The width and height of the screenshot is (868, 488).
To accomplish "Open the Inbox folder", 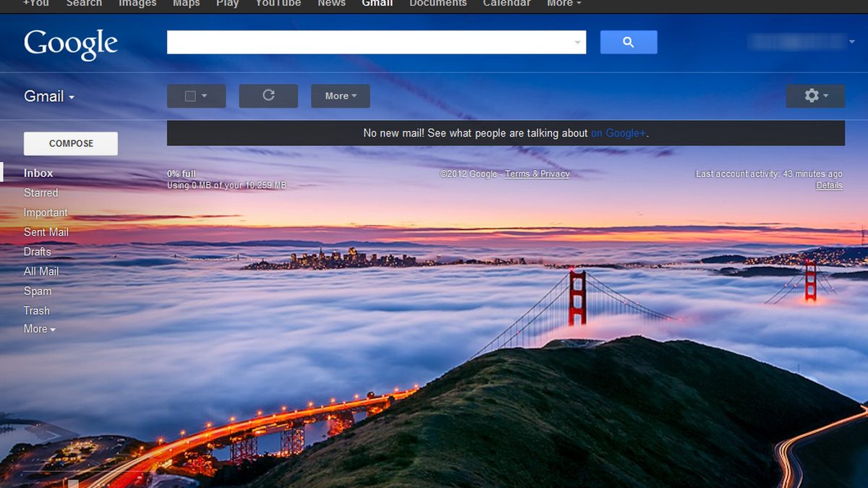I will point(38,174).
